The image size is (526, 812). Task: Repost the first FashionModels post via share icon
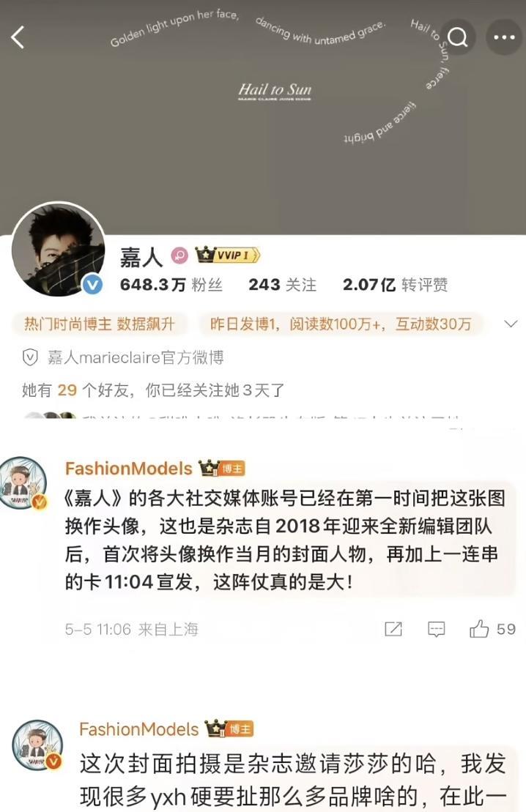click(x=393, y=629)
